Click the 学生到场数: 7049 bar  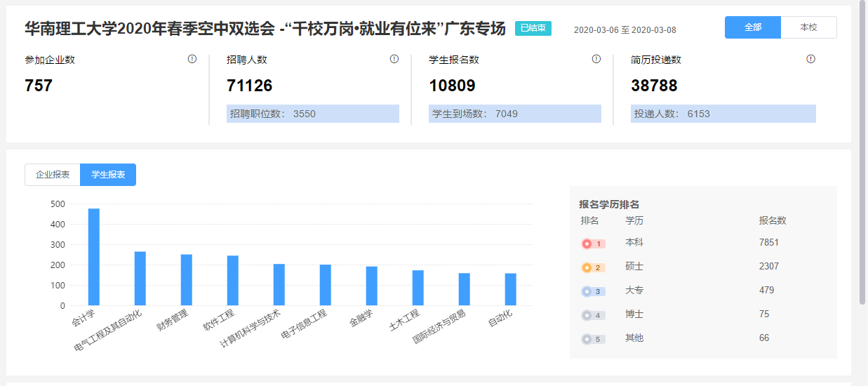click(x=515, y=114)
